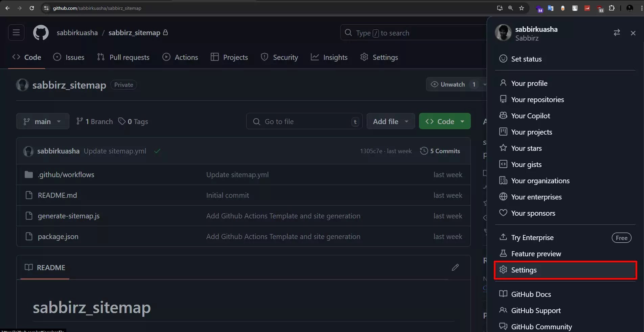Viewport: 644px width, 332px height.
Task: Click Set status in user menu
Action: 565,59
